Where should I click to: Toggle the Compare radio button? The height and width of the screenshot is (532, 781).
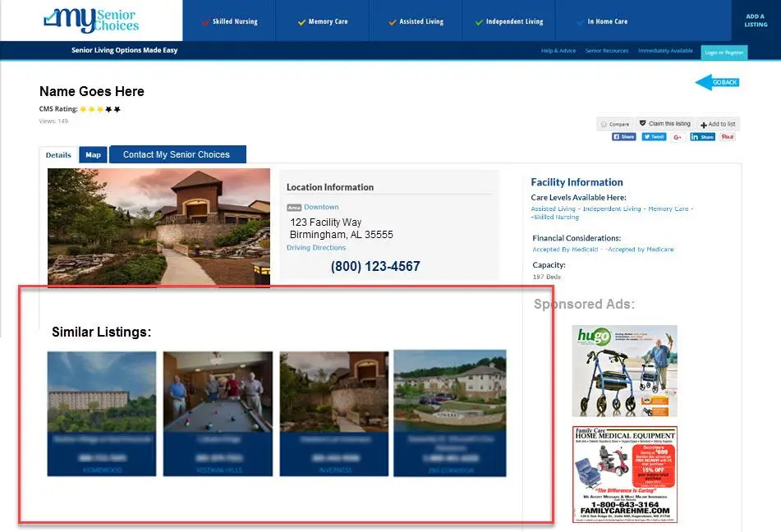coord(605,125)
